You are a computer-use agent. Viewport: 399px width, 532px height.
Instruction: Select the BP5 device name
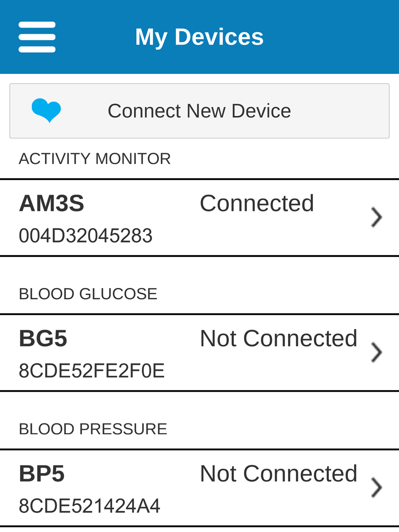[42, 474]
